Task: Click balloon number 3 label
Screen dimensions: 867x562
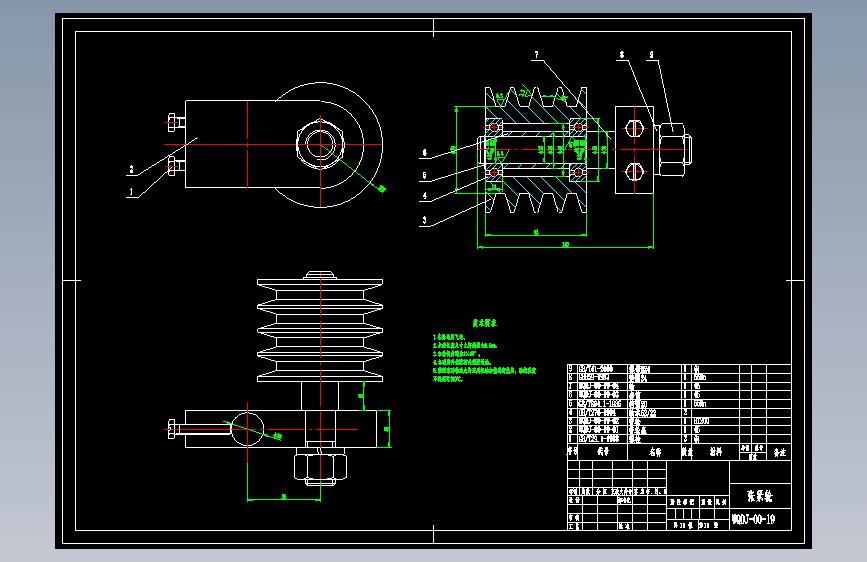Action: [424, 220]
